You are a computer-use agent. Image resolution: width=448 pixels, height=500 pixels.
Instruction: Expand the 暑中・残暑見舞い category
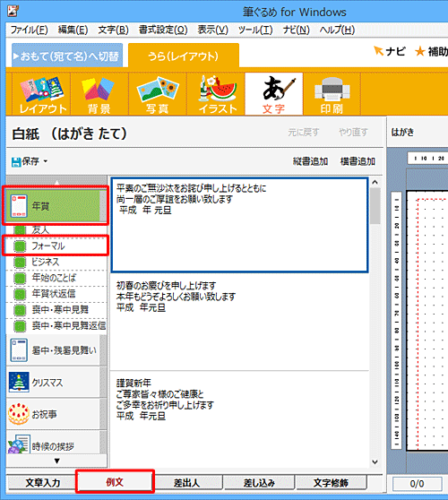54,350
